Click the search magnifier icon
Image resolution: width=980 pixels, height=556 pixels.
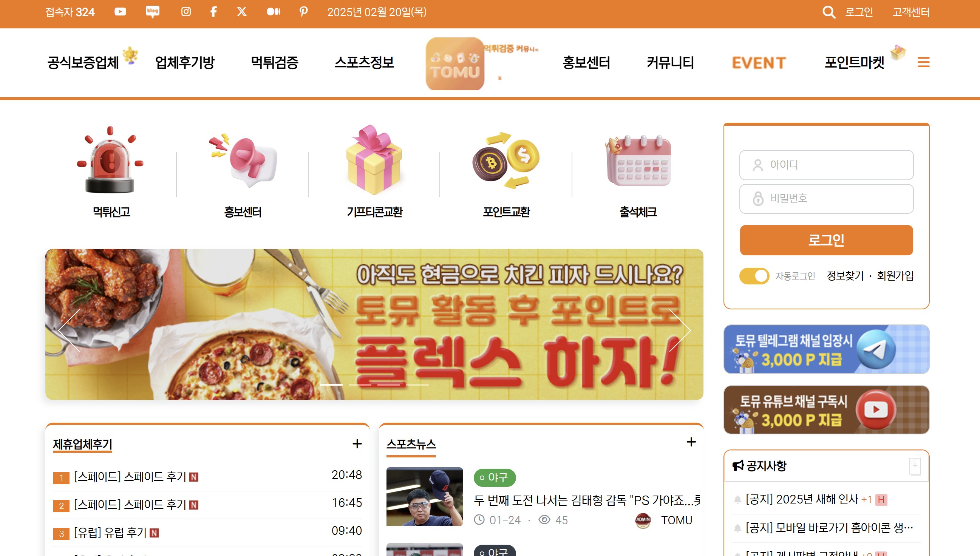click(x=829, y=12)
